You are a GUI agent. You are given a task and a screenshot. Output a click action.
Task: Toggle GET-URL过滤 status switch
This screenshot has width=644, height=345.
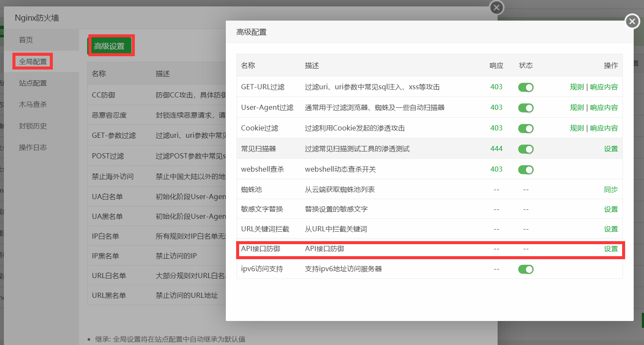(x=526, y=87)
